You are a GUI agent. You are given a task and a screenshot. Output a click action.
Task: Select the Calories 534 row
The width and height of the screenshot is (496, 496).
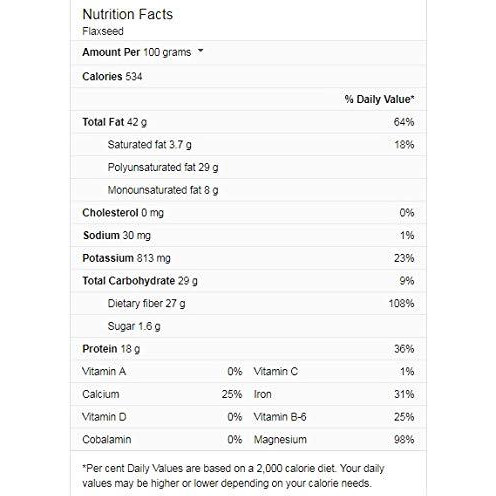tap(248, 76)
